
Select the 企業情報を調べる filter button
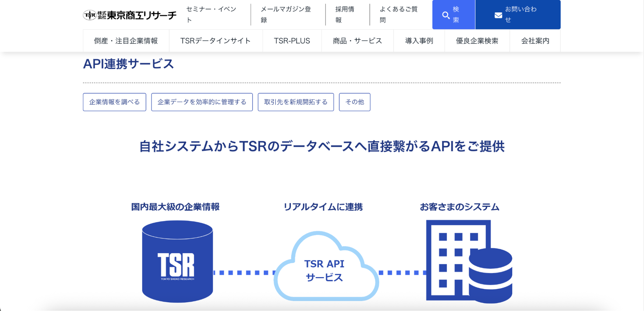click(x=114, y=102)
